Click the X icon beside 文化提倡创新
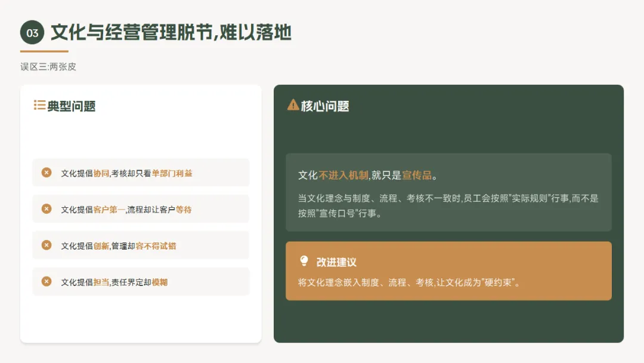Screen dimensions: 644x363 (x=47, y=245)
